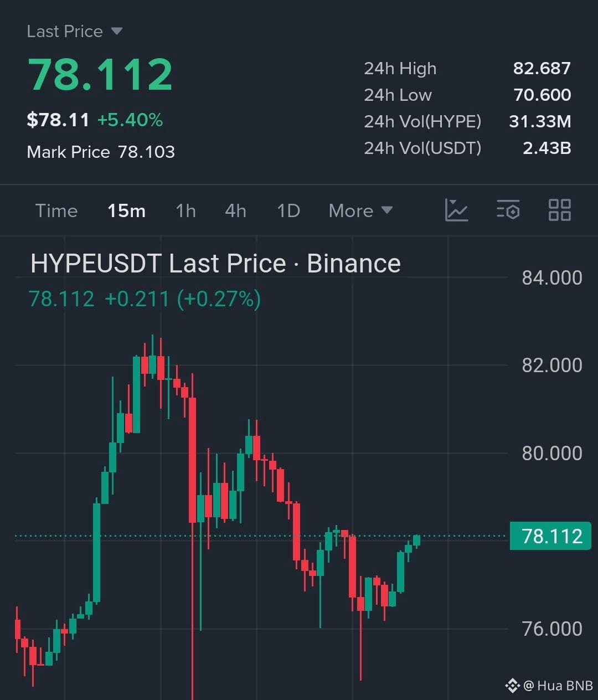Click the +0.211 (+0.27%) candle change
Viewport: 598px width, 700px height.
183,299
